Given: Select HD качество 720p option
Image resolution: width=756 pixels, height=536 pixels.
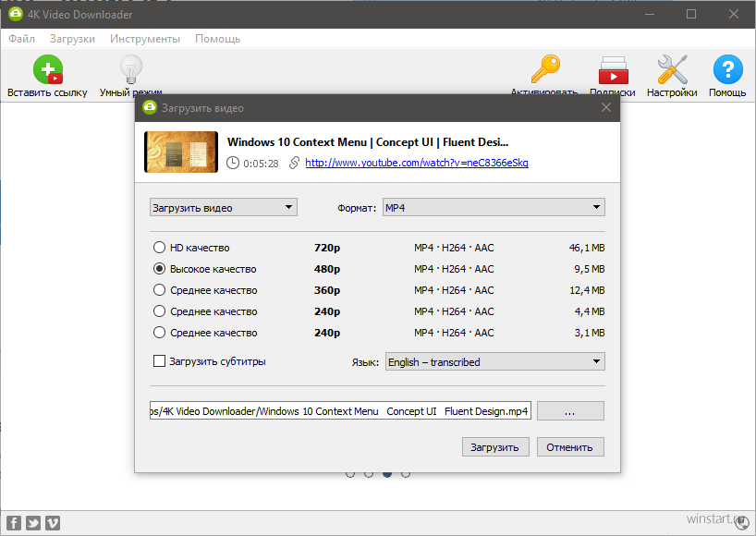Looking at the screenshot, I should tap(159, 248).
